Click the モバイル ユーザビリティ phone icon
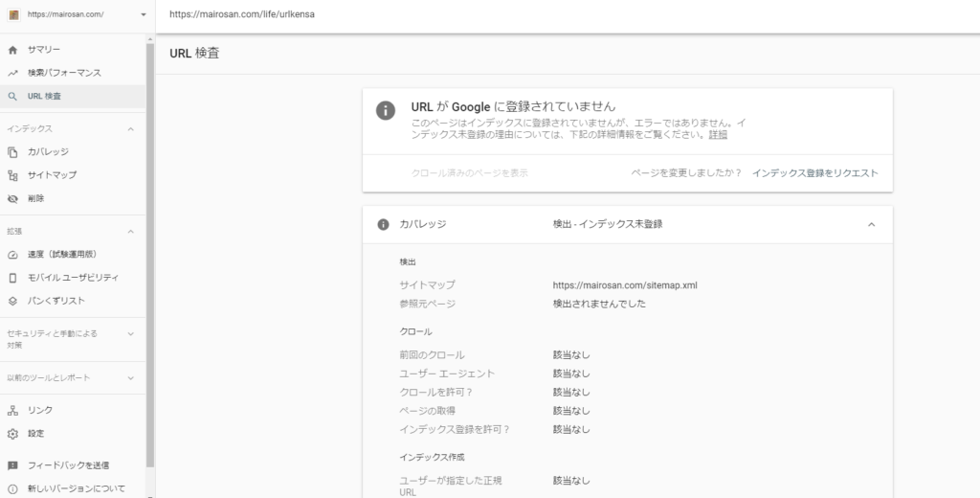Screen dimensions: 980x498 (12, 278)
